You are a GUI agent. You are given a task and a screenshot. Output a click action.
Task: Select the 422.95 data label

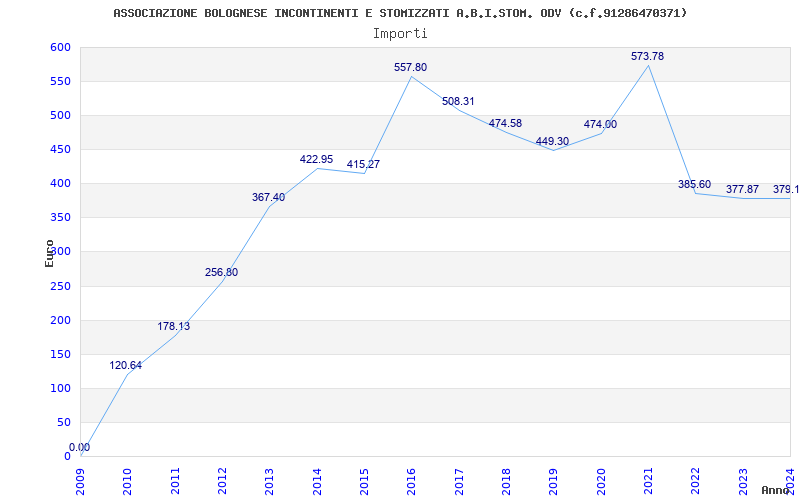point(316,159)
